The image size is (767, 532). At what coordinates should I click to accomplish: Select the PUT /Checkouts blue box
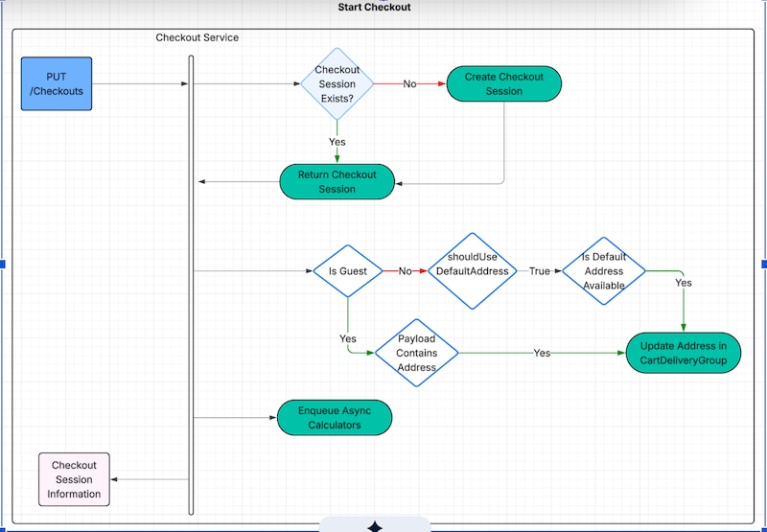pos(57,83)
